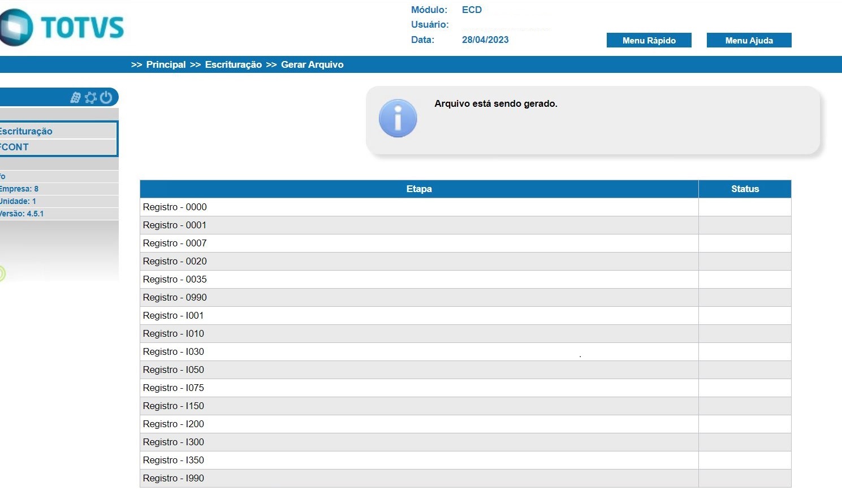Click the ECD module value

(472, 10)
